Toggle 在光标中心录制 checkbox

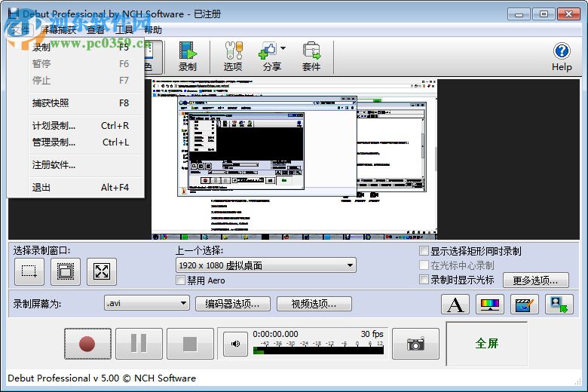[424, 265]
